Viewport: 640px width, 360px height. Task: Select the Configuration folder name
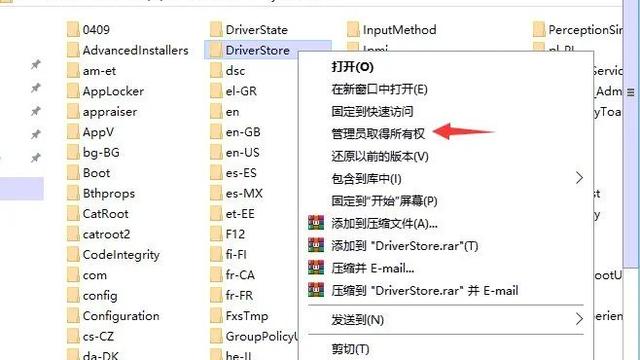[121, 316]
